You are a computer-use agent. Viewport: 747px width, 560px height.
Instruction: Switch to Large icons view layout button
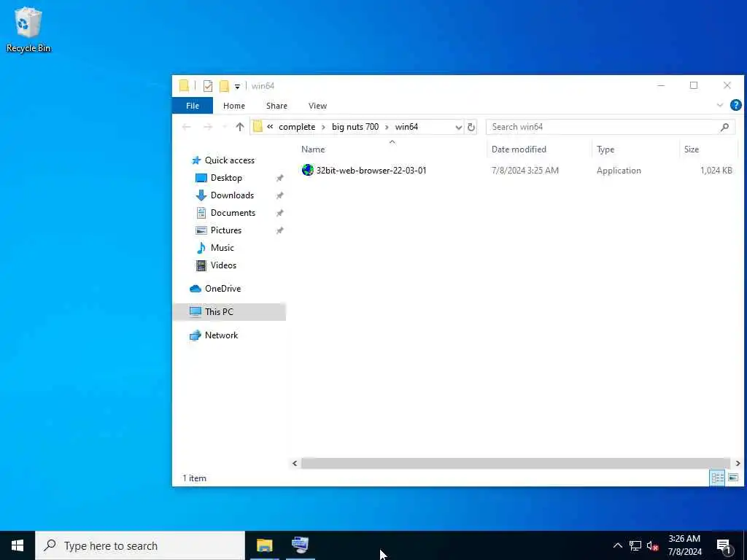(x=733, y=478)
